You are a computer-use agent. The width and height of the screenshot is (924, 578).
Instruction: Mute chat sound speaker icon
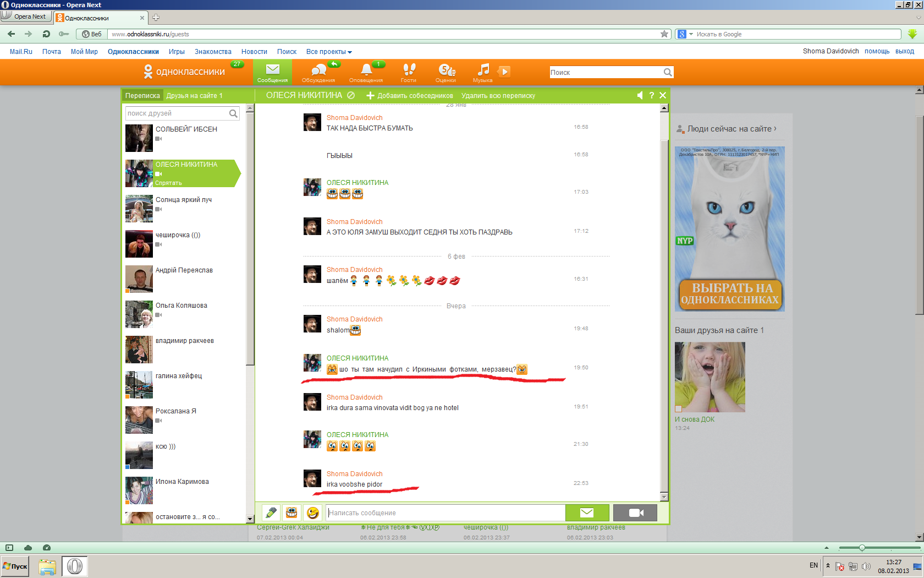pos(640,95)
